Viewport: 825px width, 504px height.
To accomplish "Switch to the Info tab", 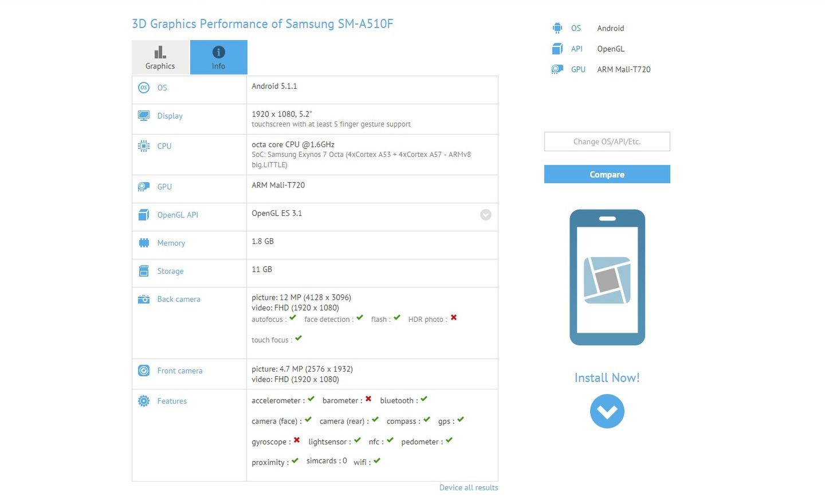I will [x=219, y=57].
